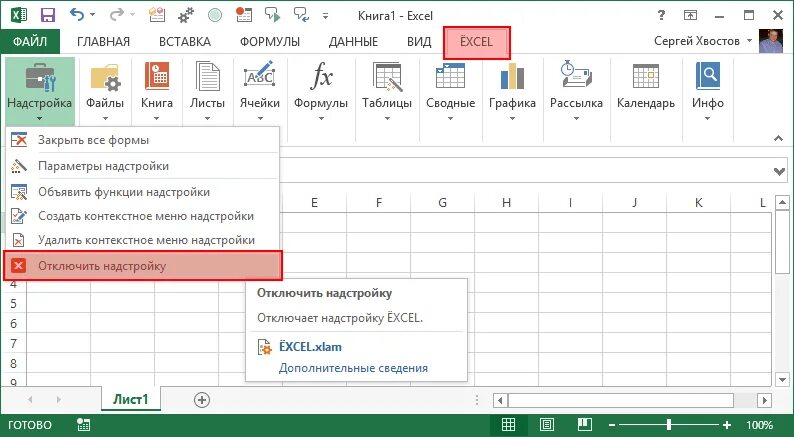Image resolution: width=794 pixels, height=437 pixels.
Task: Select Создать контекстное меню надстройки
Action: 142,216
